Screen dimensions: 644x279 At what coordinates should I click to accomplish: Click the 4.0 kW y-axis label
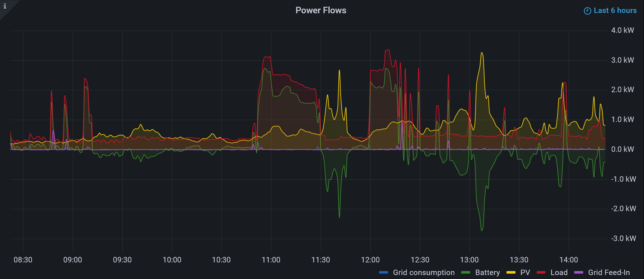click(x=622, y=31)
